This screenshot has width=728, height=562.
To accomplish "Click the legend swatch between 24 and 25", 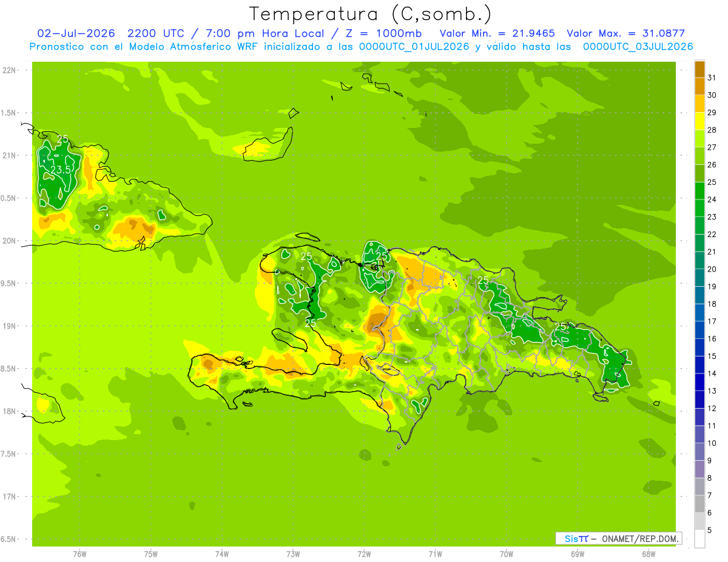I will point(699,191).
